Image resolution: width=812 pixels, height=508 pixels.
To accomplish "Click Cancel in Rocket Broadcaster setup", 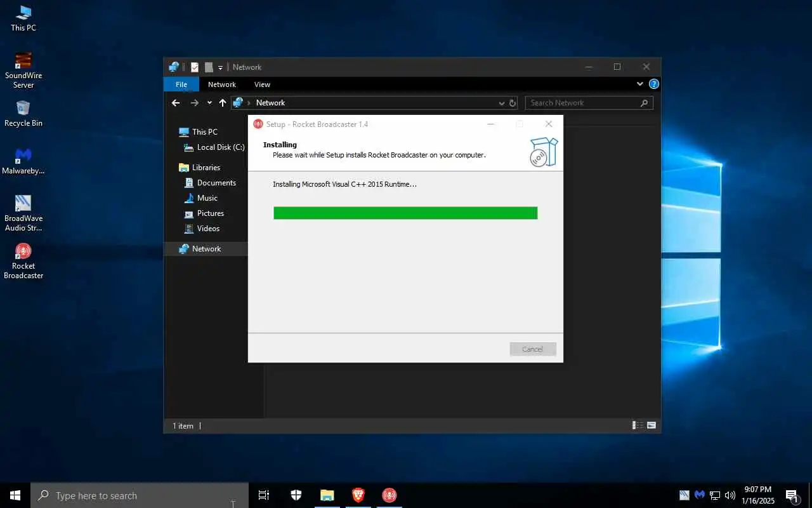I will 533,349.
